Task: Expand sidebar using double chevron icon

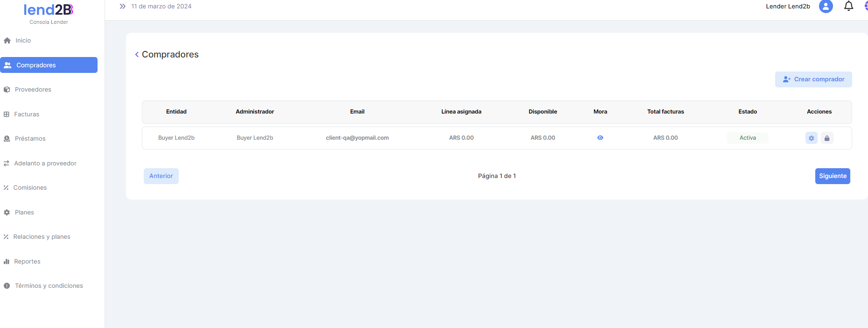Action: pos(122,7)
